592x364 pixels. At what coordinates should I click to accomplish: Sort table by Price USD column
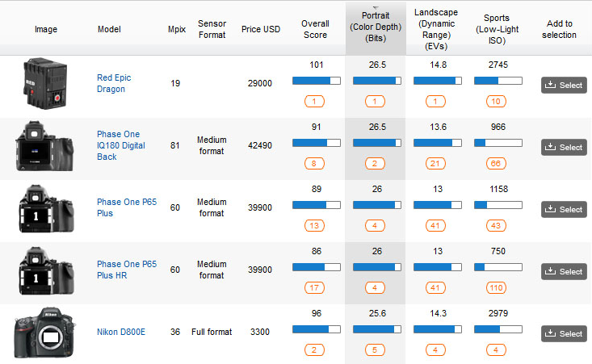coord(261,29)
